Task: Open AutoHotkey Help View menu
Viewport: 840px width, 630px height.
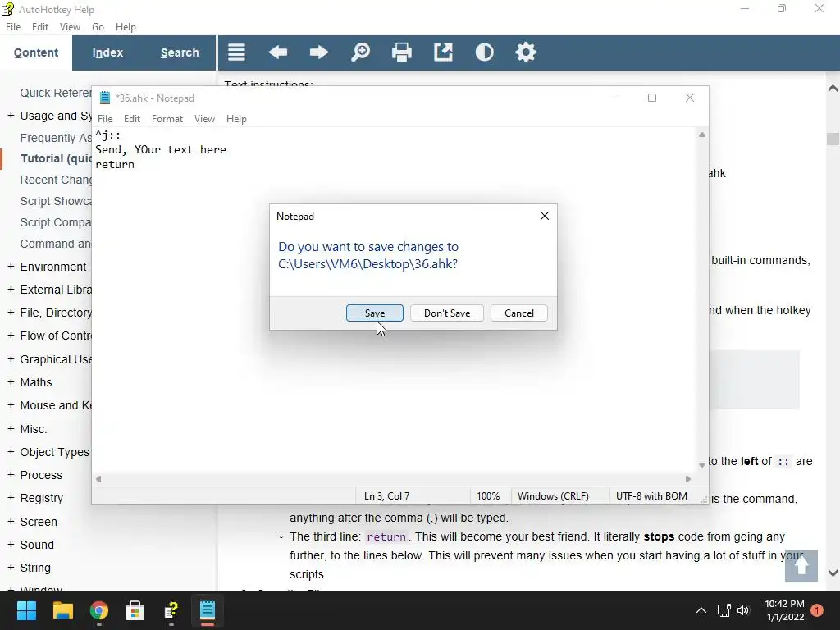Action: [70, 27]
